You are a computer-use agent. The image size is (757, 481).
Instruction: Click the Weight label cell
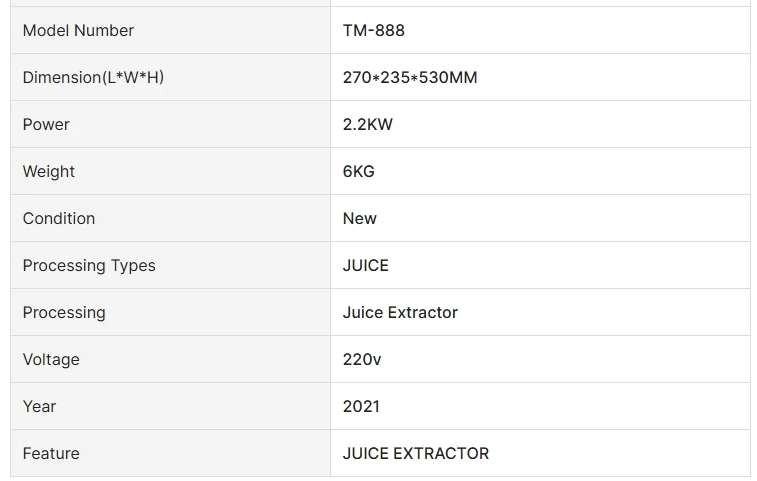tap(49, 171)
